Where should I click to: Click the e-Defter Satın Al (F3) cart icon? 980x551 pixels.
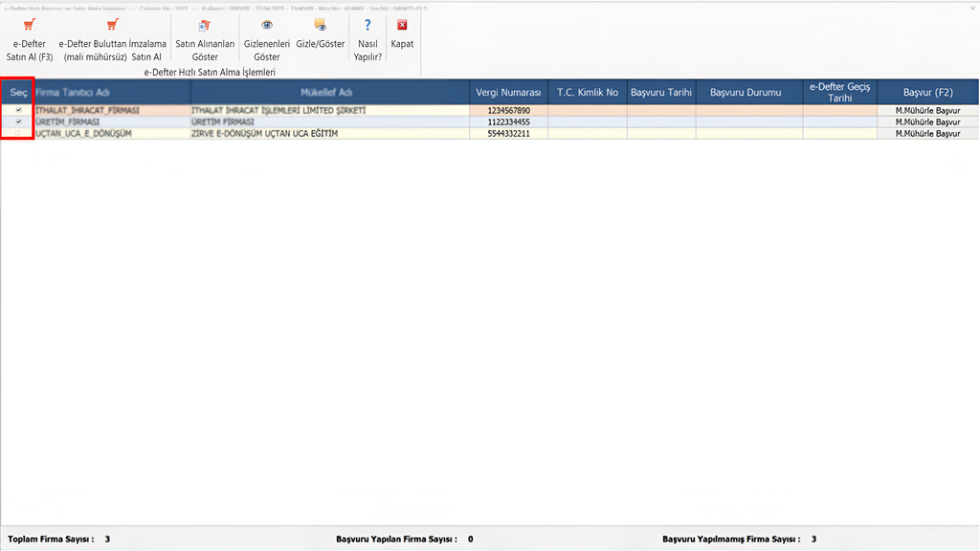click(29, 25)
